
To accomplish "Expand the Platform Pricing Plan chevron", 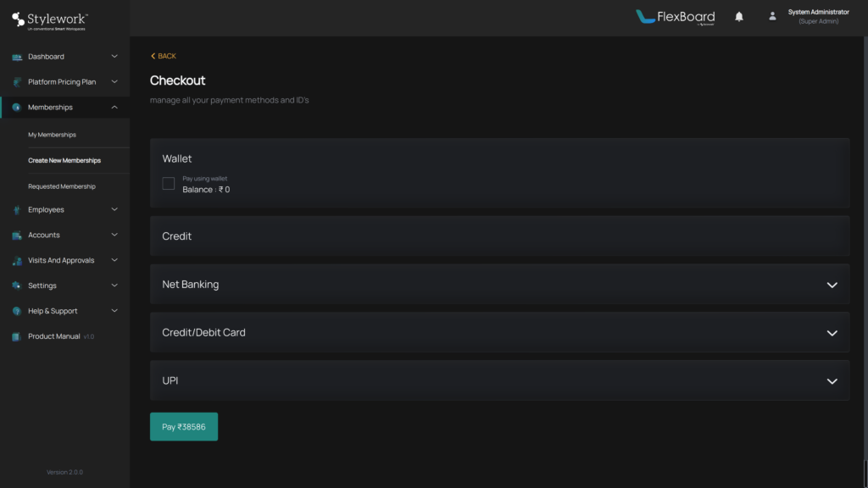I will tap(114, 82).
